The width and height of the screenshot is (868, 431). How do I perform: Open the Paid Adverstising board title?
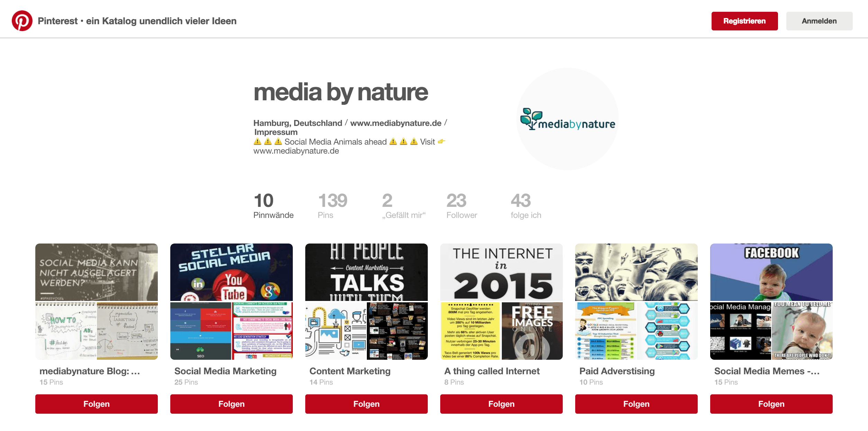(617, 371)
